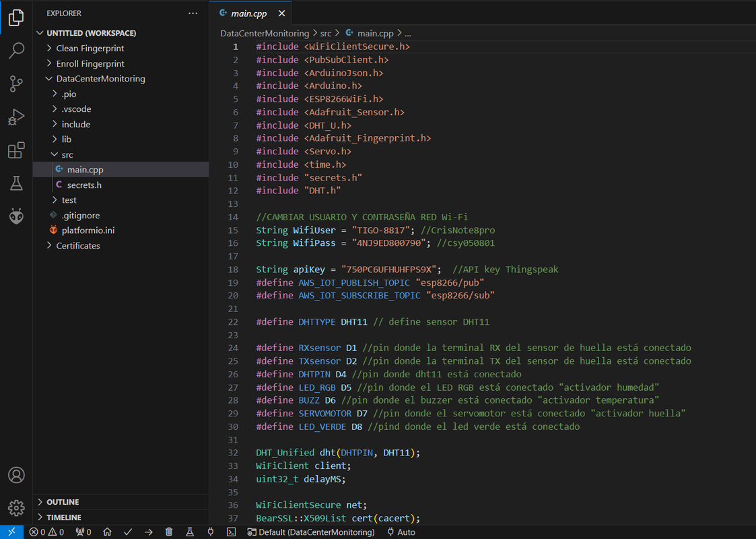Click line number 18 in gutter

234,269
